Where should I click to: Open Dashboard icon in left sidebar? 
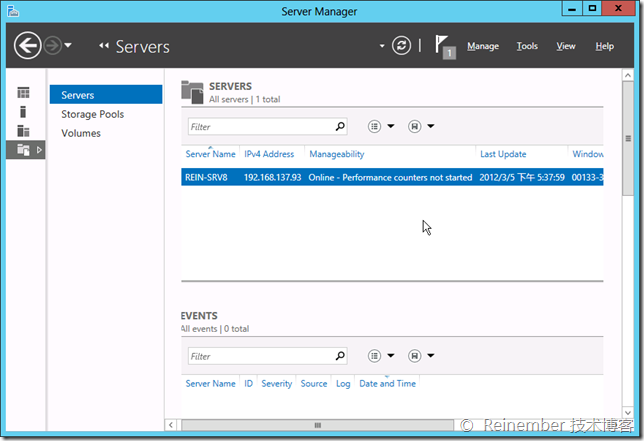tap(23, 93)
